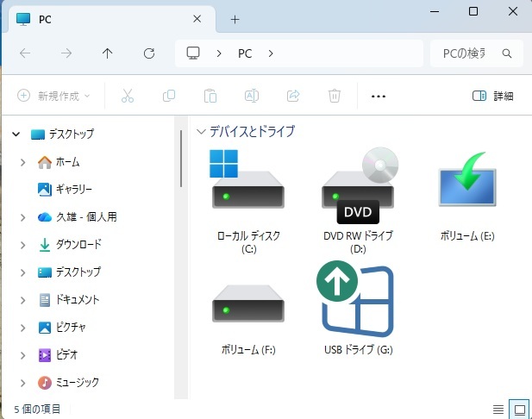Viewport: 532px width, 419px height.
Task: Click the Share icon in toolbar
Action: click(x=293, y=96)
